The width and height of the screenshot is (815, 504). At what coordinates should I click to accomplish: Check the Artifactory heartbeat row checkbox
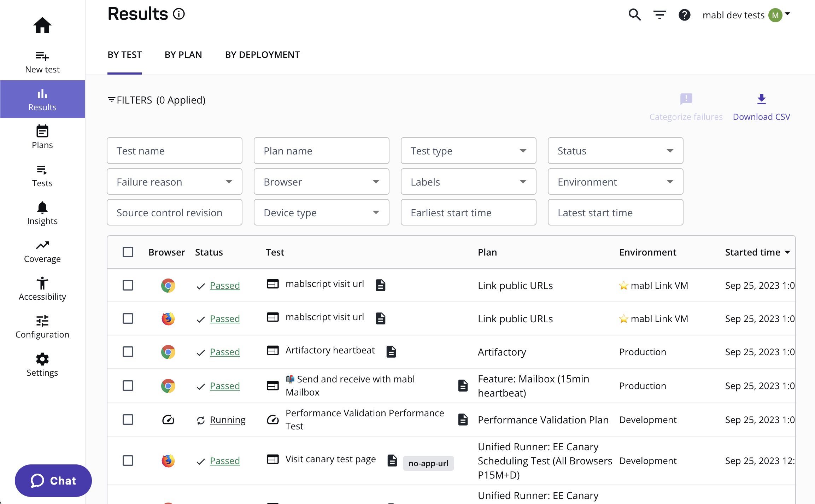point(128,352)
